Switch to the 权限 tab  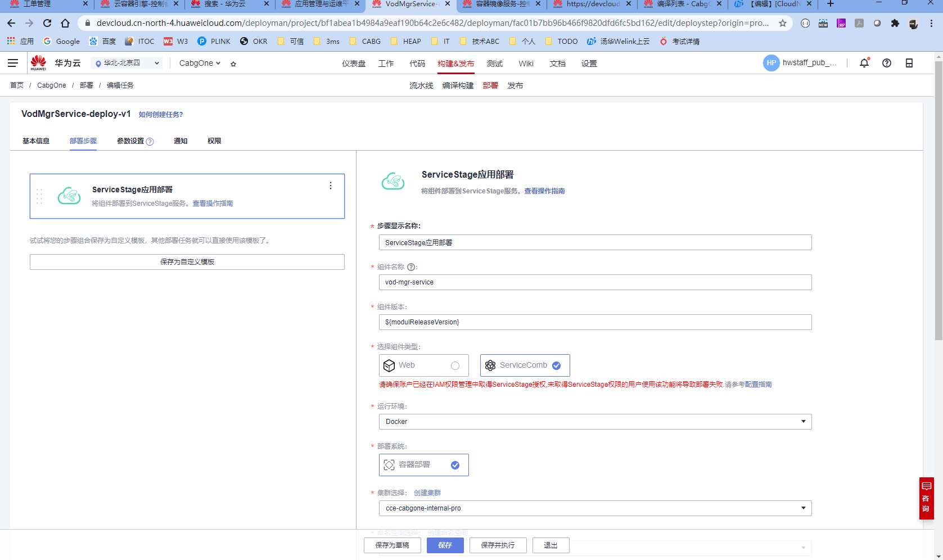point(214,141)
